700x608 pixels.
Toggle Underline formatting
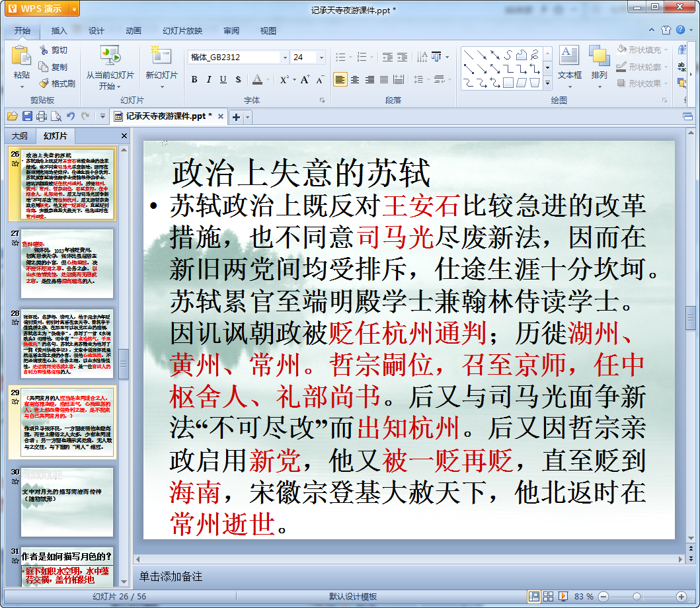point(223,80)
